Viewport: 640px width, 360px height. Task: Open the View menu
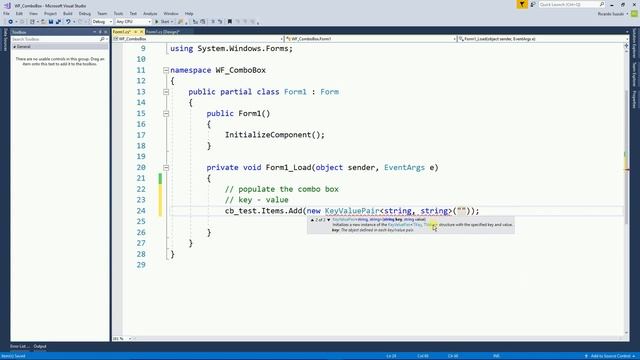[33, 13]
